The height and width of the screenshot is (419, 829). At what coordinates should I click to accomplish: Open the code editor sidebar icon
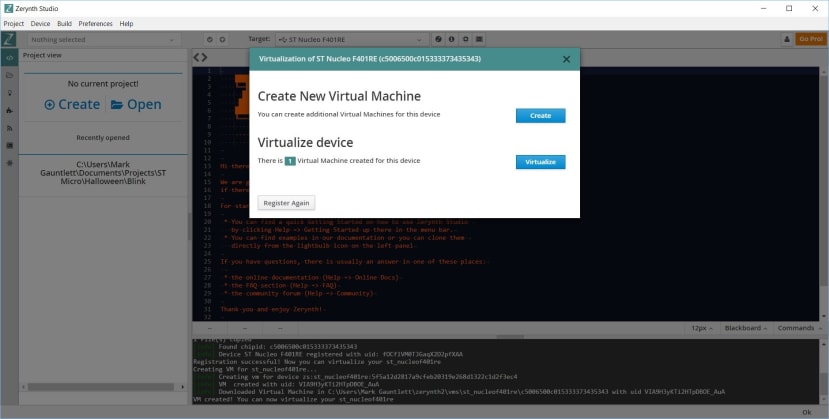coord(9,58)
